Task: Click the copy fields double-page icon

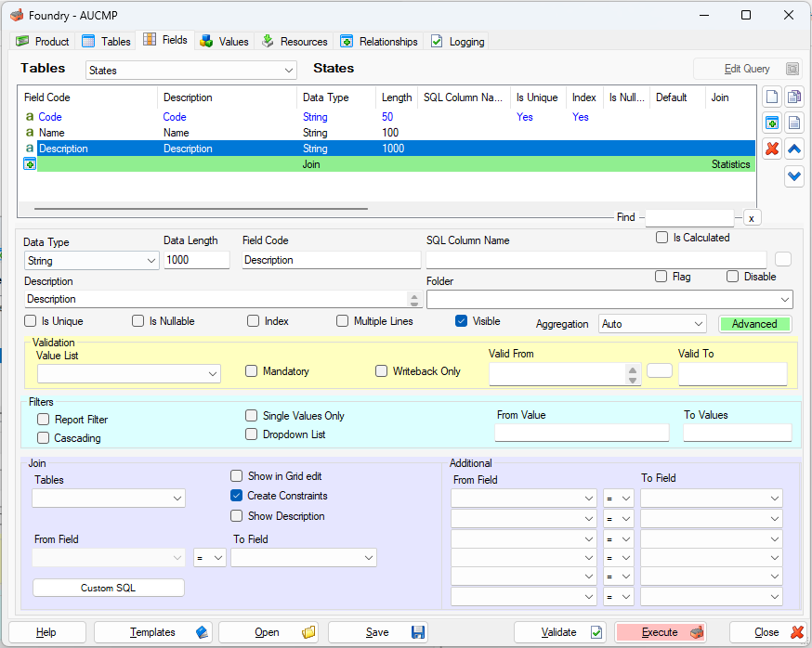Action: point(793,97)
